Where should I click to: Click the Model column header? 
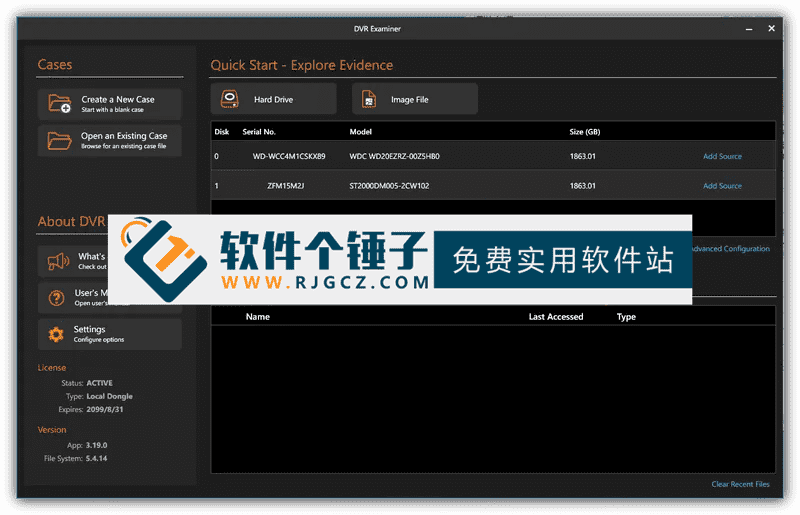[361, 132]
